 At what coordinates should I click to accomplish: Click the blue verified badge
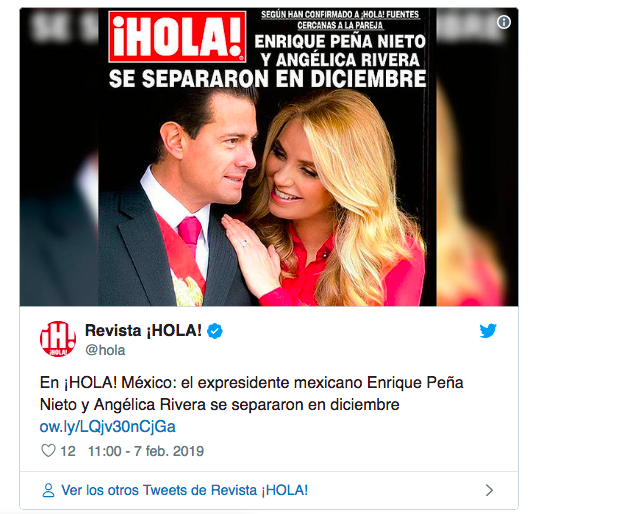click(215, 331)
